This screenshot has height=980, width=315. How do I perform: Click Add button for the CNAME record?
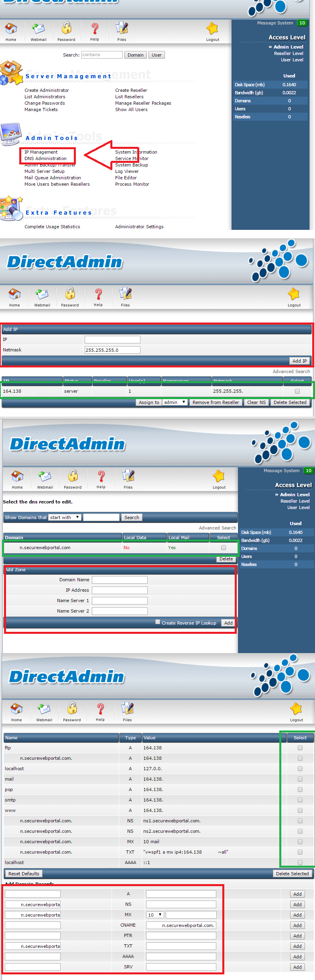coord(297,925)
